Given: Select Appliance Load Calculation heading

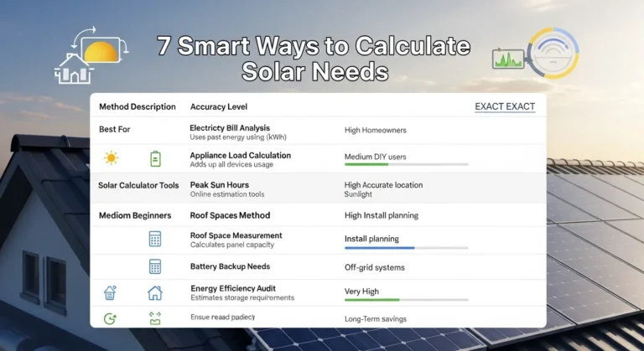Looking at the screenshot, I should pyautogui.click(x=241, y=155).
